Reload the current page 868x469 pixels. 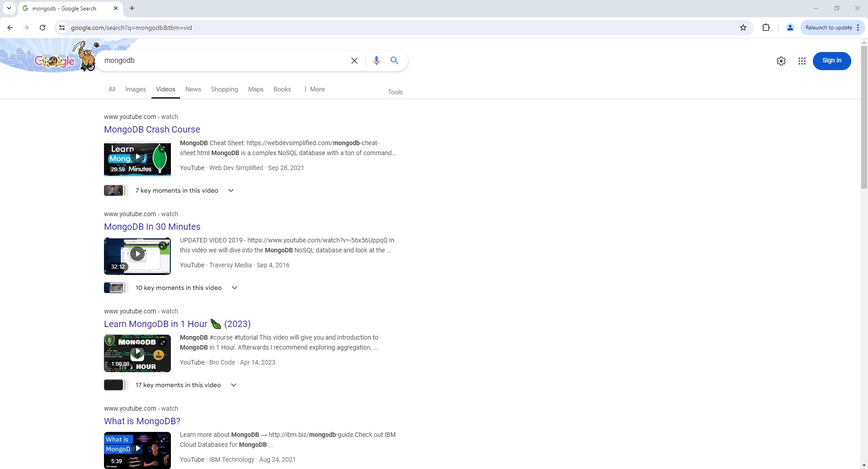pos(42,28)
